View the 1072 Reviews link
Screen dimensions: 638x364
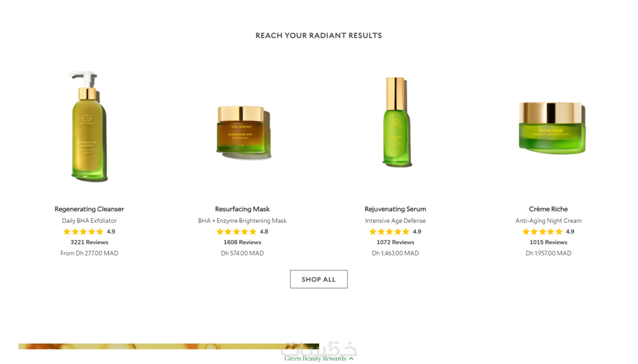[x=396, y=242]
